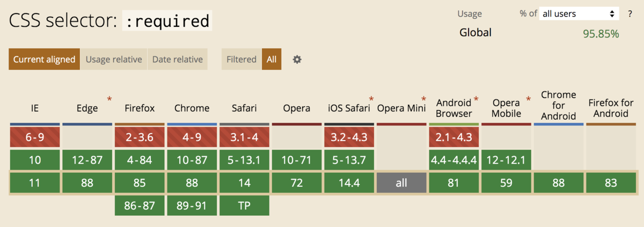The height and width of the screenshot is (227, 644).
Task: Click the question mark help icon
Action: tap(630, 14)
